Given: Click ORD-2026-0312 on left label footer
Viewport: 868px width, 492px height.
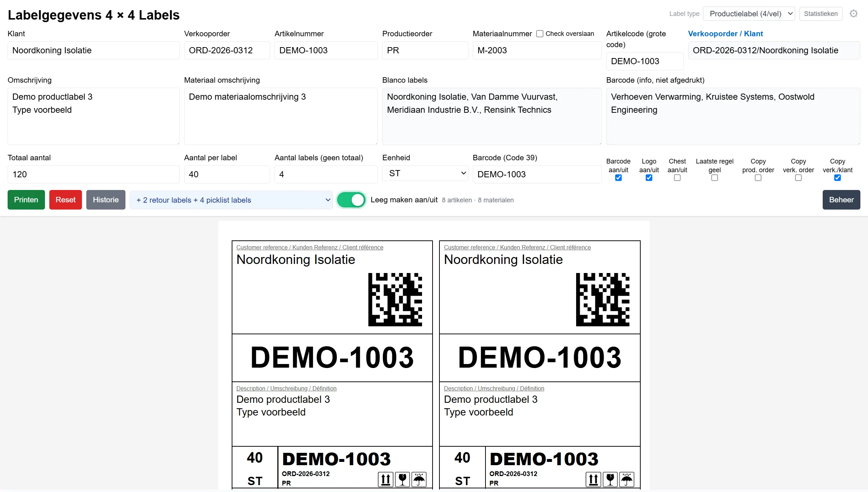Looking at the screenshot, I should coord(306,474).
